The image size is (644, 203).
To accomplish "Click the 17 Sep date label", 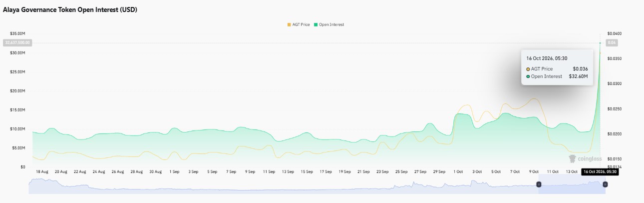I will pos(325,171).
